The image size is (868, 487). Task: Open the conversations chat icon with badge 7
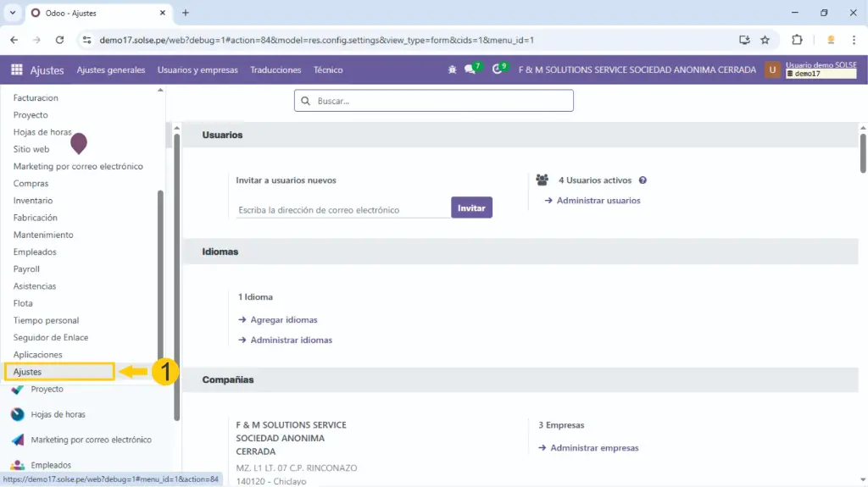[470, 70]
